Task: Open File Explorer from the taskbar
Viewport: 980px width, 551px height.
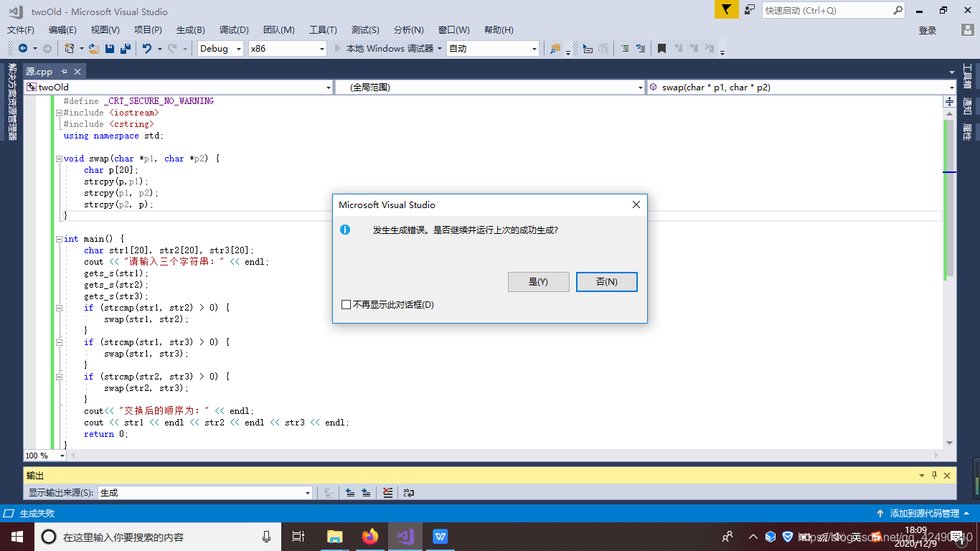Action: 334,536
